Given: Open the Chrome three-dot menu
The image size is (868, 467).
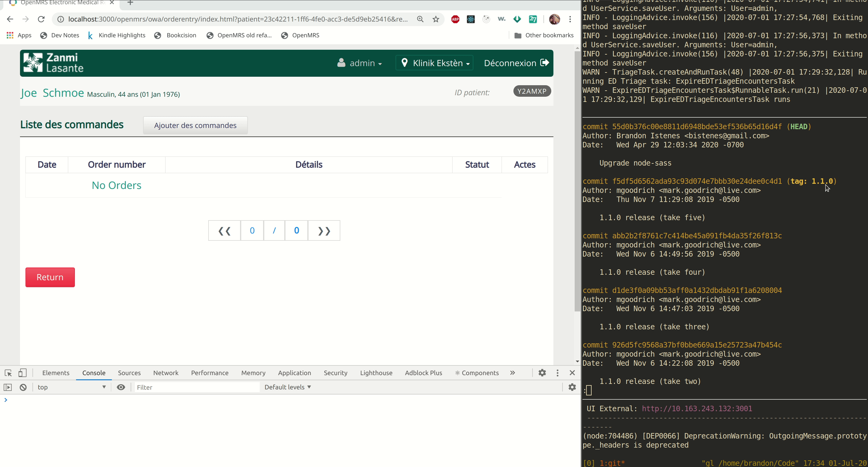Looking at the screenshot, I should (x=570, y=19).
